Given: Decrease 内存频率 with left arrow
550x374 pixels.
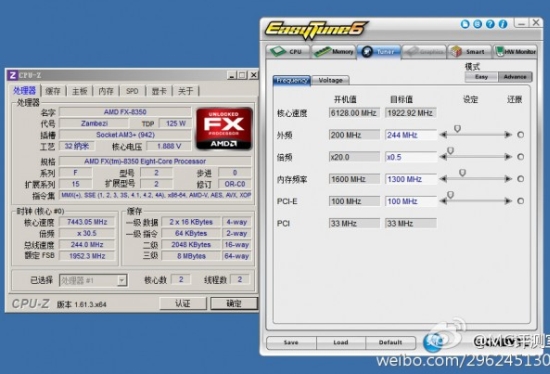Looking at the screenshot, I should tap(444, 179).
